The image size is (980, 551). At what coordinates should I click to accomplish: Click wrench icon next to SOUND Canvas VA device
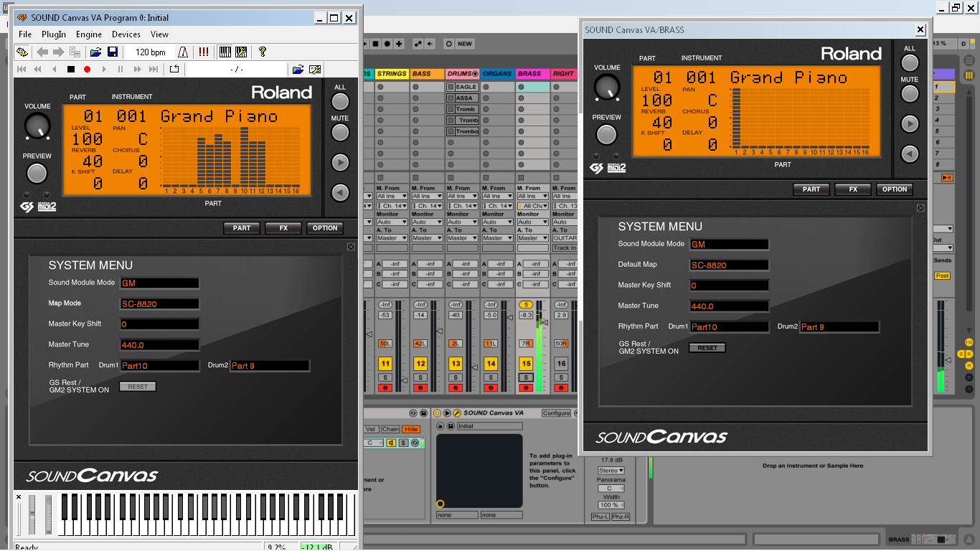(x=456, y=413)
